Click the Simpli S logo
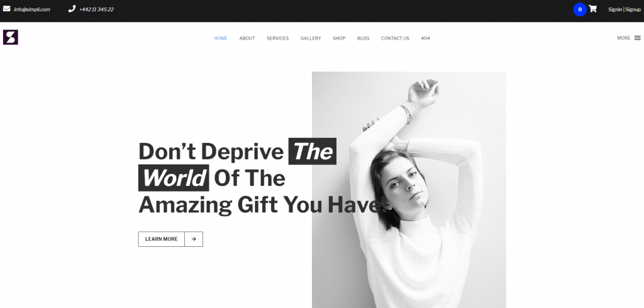 11,37
